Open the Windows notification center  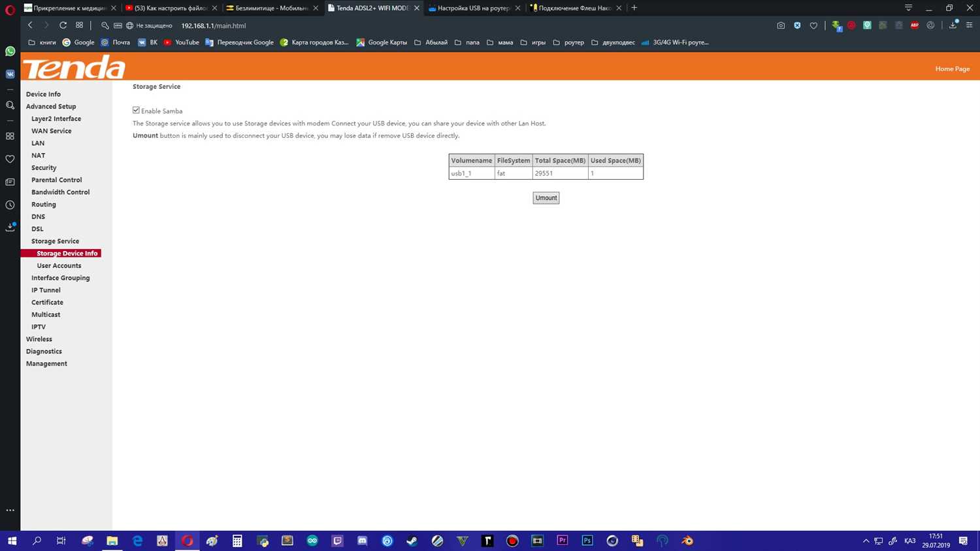(963, 541)
